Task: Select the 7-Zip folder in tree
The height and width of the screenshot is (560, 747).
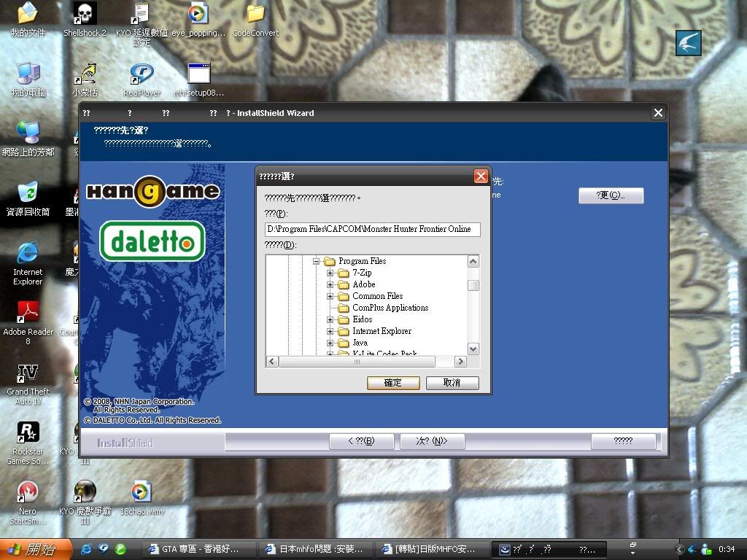Action: [x=362, y=273]
